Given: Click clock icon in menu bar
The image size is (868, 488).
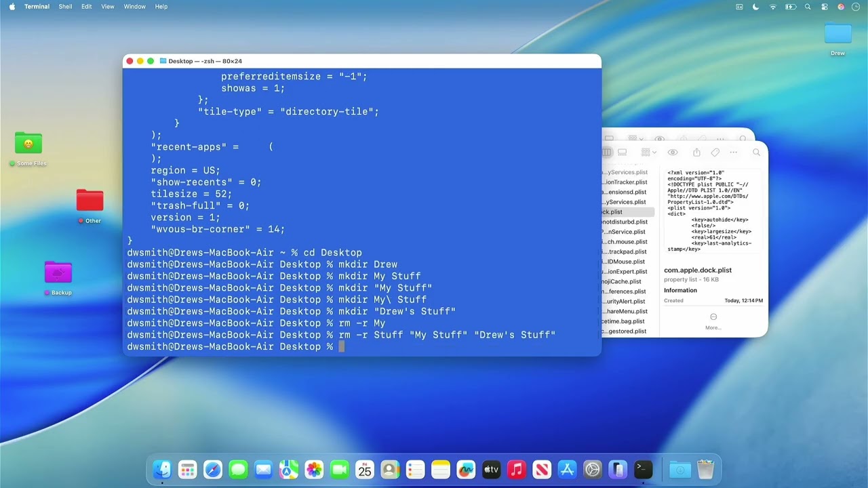Looking at the screenshot, I should pyautogui.click(x=857, y=7).
